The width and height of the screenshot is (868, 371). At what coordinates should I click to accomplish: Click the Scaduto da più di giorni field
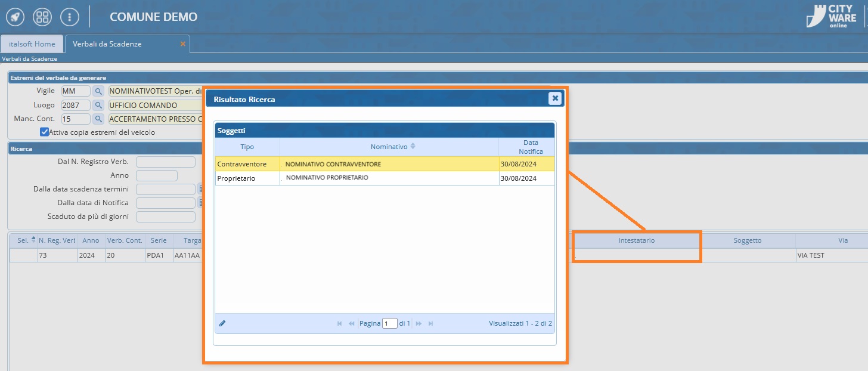pyautogui.click(x=165, y=217)
